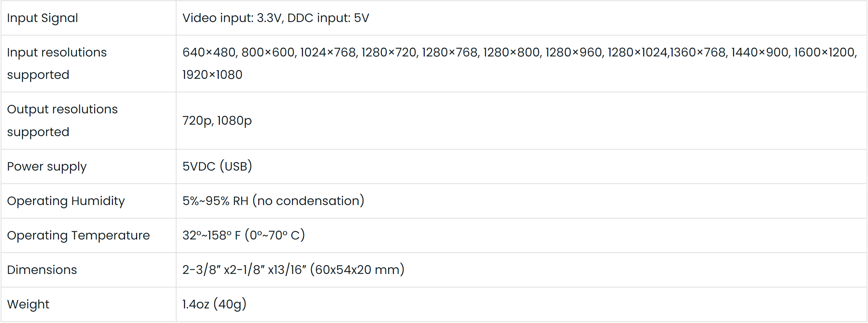This screenshot has width=868, height=323.
Task: Select the Operating Humidity label
Action: coord(66,201)
